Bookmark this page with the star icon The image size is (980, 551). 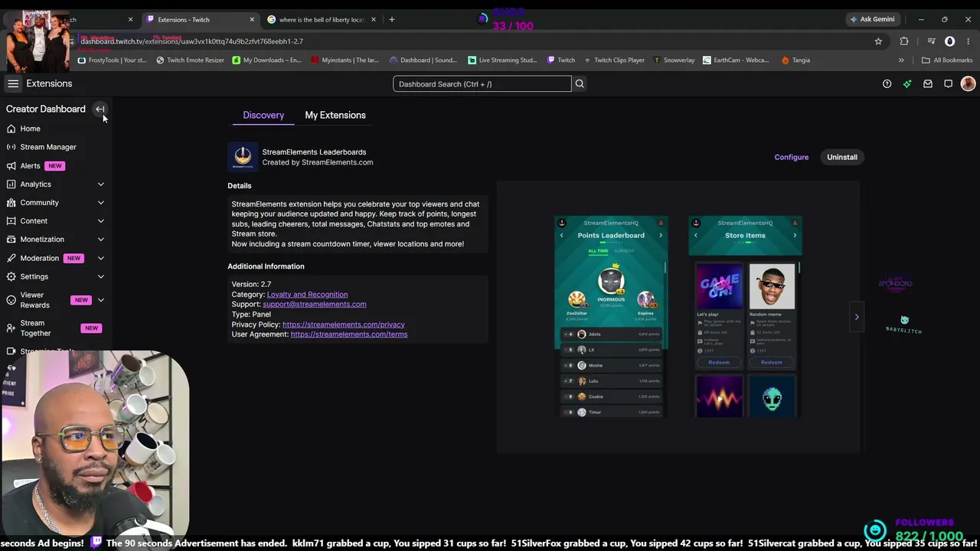(878, 41)
